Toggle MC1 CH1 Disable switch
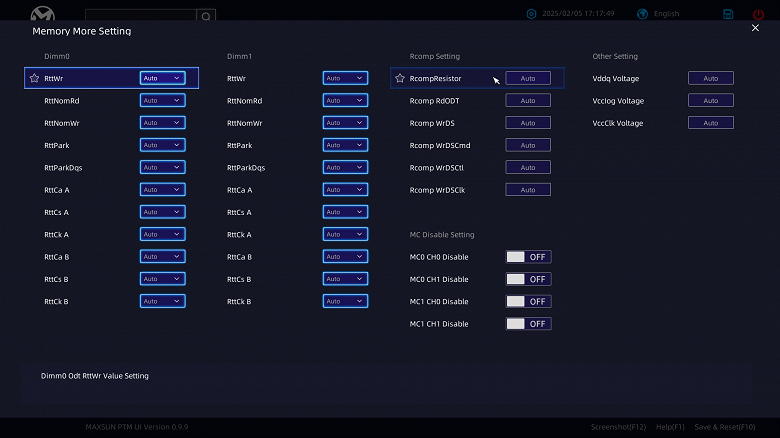The height and width of the screenshot is (438, 780). point(528,324)
